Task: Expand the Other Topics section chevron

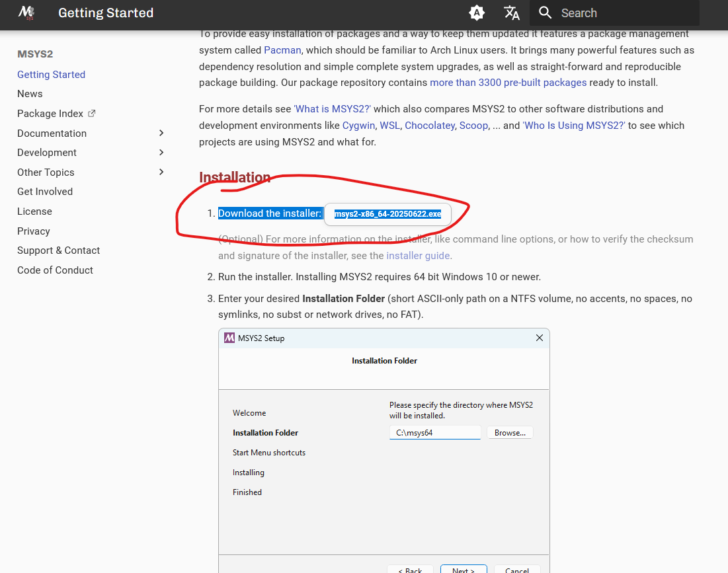Action: (161, 172)
